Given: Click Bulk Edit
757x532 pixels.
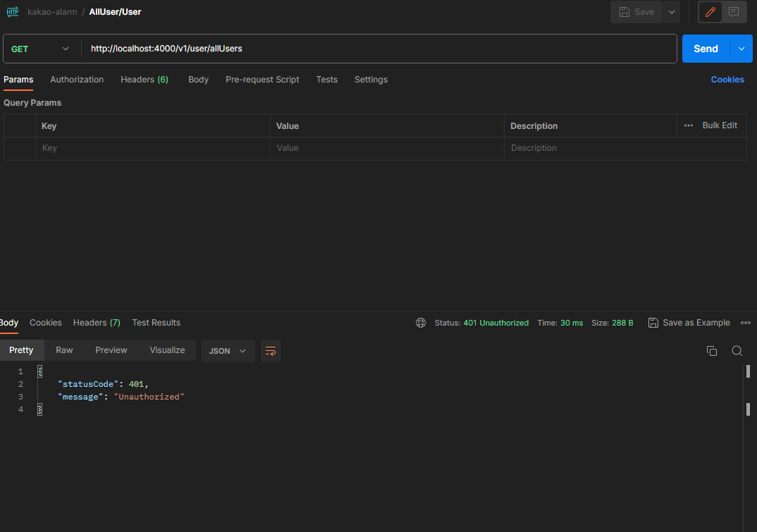Looking at the screenshot, I should (720, 125).
